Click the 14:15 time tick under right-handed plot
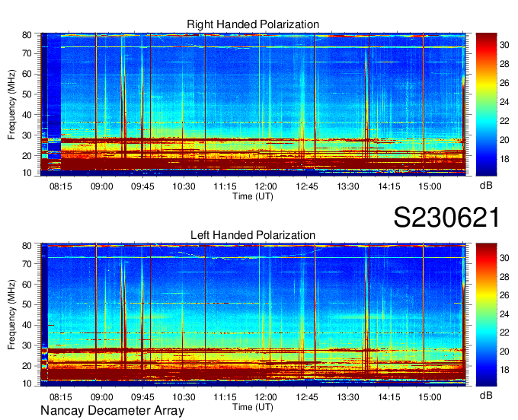 tap(389, 186)
